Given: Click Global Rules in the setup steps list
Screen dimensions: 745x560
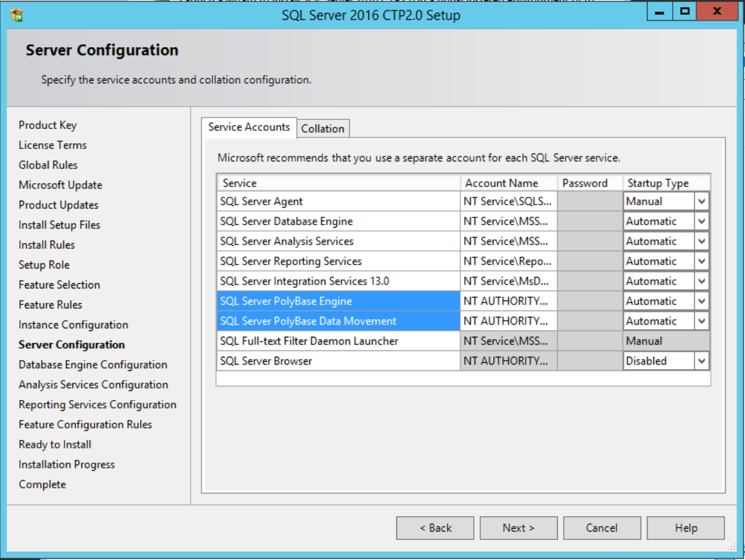Looking at the screenshot, I should click(48, 165).
